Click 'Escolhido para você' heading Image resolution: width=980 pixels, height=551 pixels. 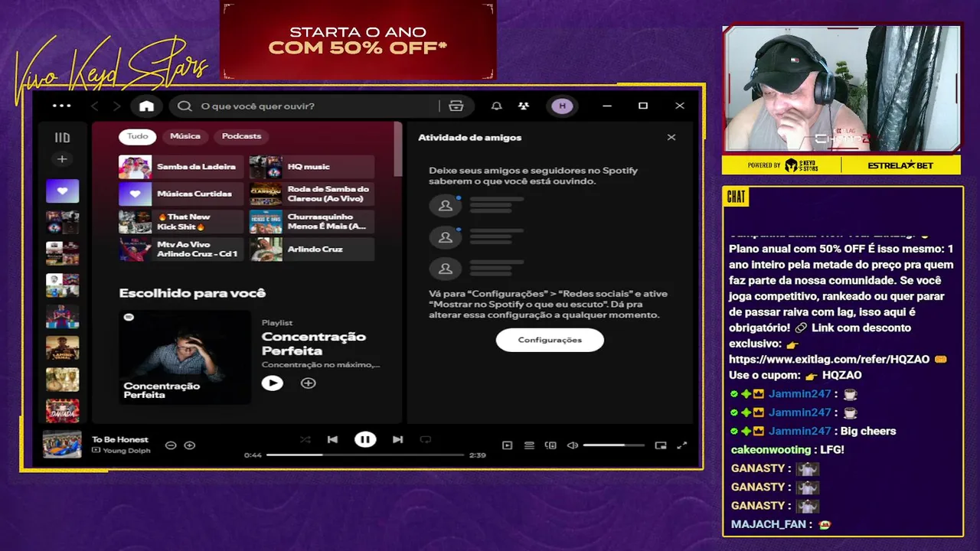point(192,293)
